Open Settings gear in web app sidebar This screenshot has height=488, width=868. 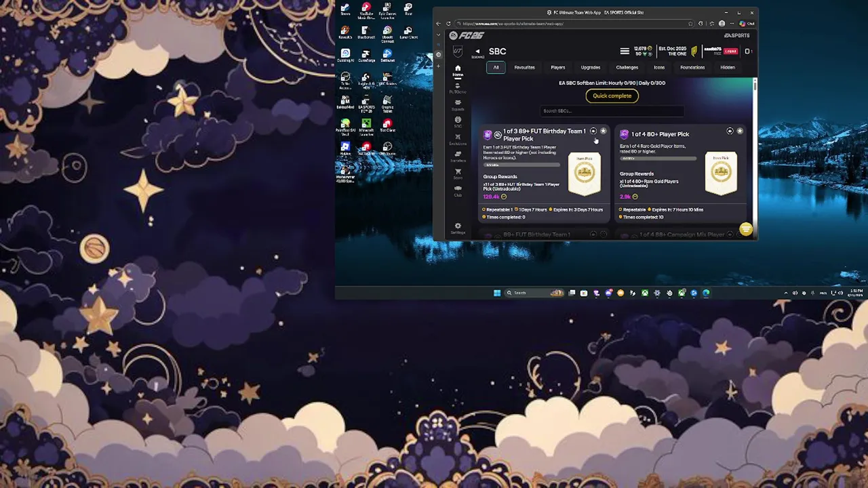(458, 228)
